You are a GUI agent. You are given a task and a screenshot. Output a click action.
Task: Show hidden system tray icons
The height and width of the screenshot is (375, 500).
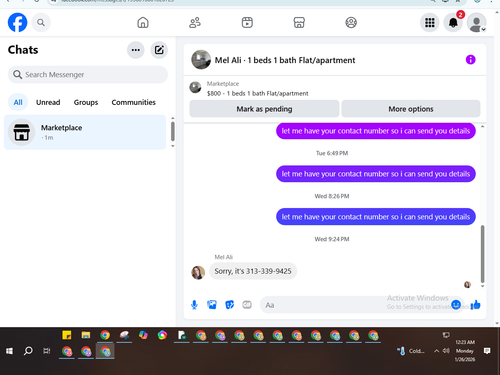click(436, 351)
